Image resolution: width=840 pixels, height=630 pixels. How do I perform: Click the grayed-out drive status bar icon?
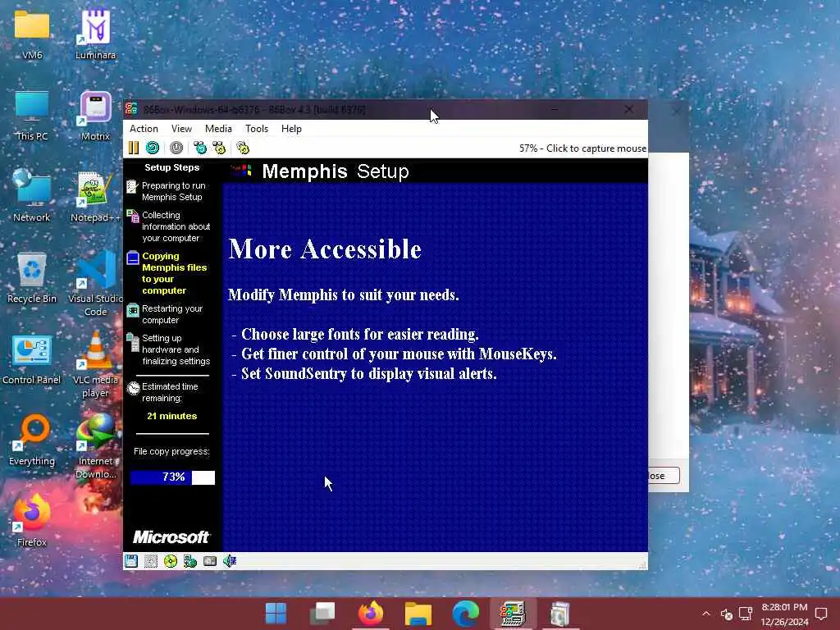pyautogui.click(x=151, y=561)
